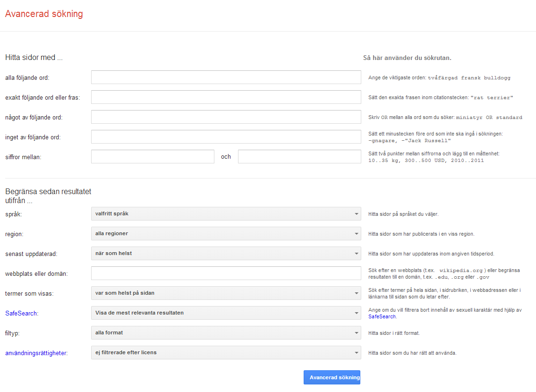This screenshot has width=536, height=392.
Task: Open the 'valfritt språk' language dropdown
Action: [226, 213]
